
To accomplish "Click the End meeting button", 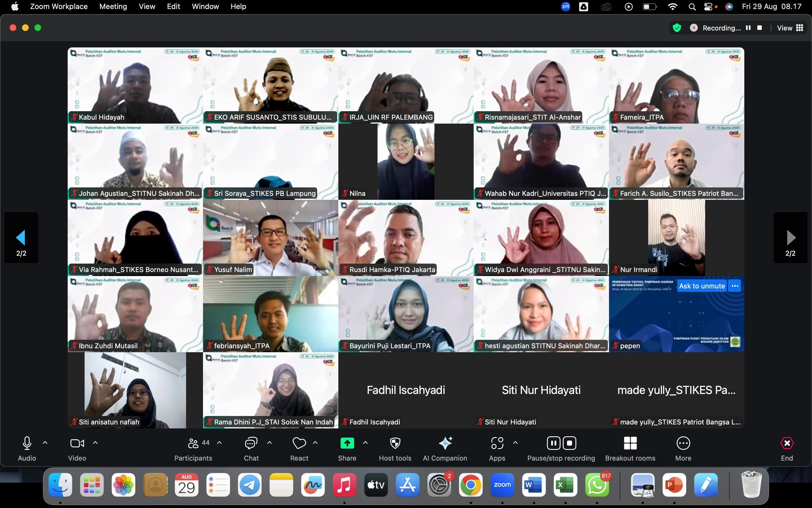I will [x=787, y=448].
